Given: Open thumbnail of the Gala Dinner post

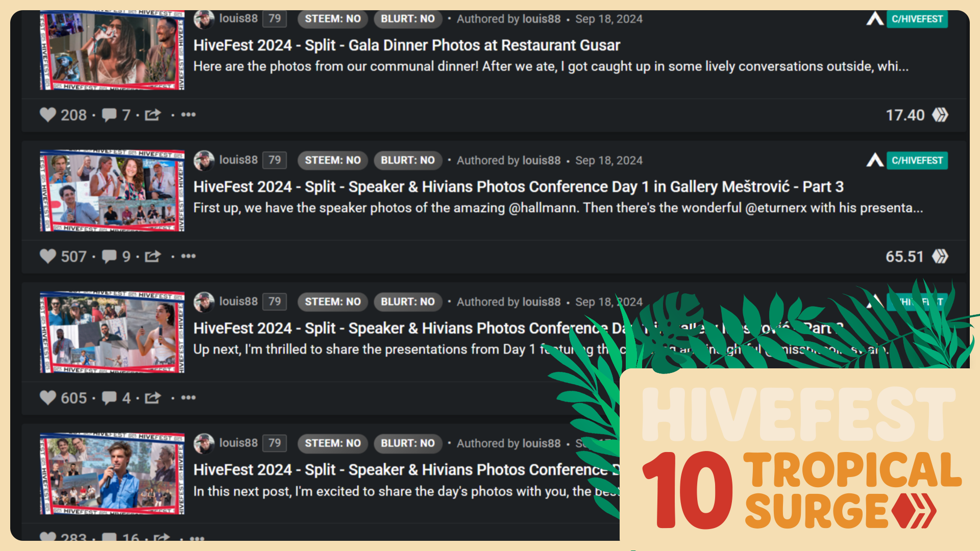Looking at the screenshot, I should tap(112, 50).
